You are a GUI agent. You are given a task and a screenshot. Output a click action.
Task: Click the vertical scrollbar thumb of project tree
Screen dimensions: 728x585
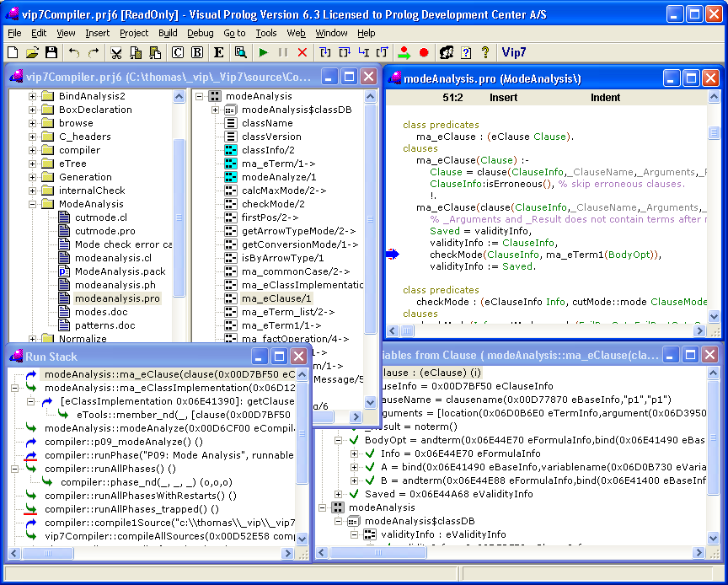(179, 217)
